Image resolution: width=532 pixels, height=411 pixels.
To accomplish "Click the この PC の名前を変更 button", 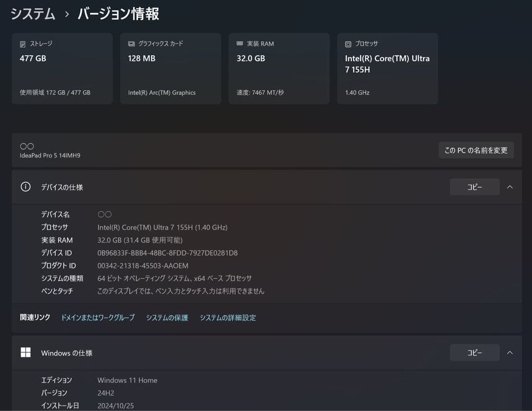I will (476, 150).
